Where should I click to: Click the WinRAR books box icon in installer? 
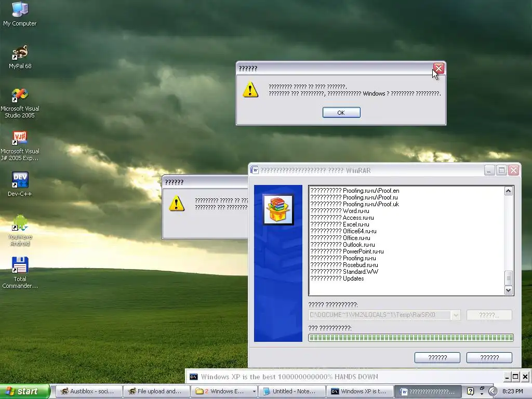(278, 209)
